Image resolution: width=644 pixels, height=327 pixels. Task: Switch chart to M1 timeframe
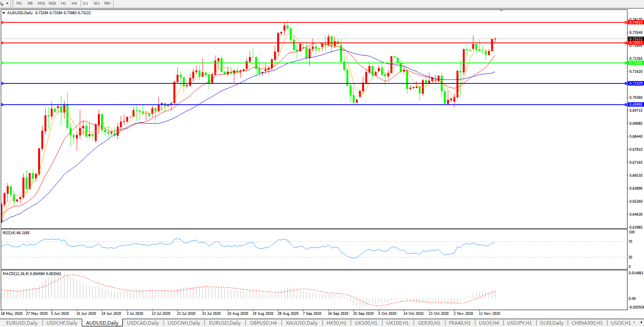tap(19, 4)
